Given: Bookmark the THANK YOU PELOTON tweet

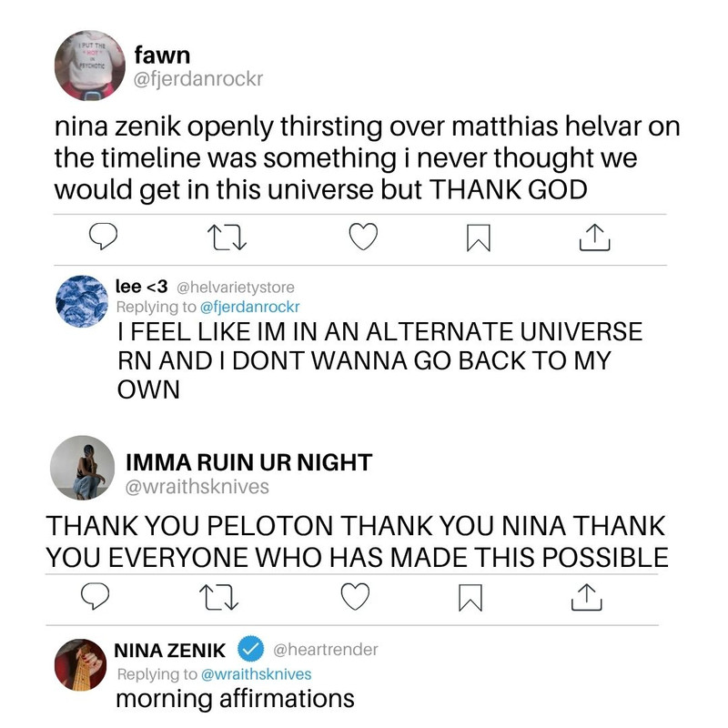Looking at the screenshot, I should [470, 598].
